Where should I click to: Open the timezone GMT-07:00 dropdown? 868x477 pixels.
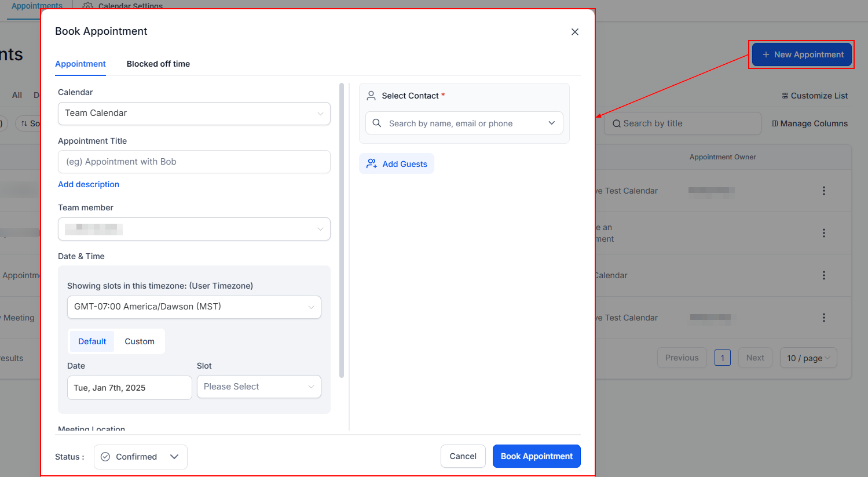(194, 307)
